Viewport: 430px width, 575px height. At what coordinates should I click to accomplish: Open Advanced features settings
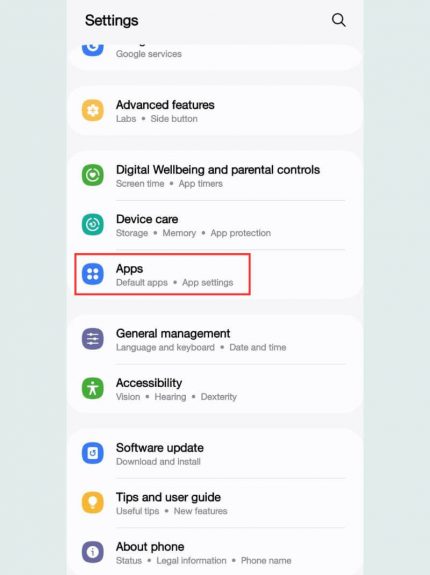click(x=215, y=110)
